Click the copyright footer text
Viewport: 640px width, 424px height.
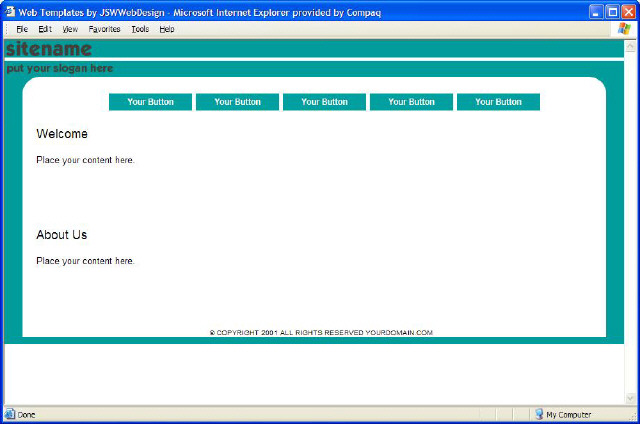pyautogui.click(x=321, y=332)
